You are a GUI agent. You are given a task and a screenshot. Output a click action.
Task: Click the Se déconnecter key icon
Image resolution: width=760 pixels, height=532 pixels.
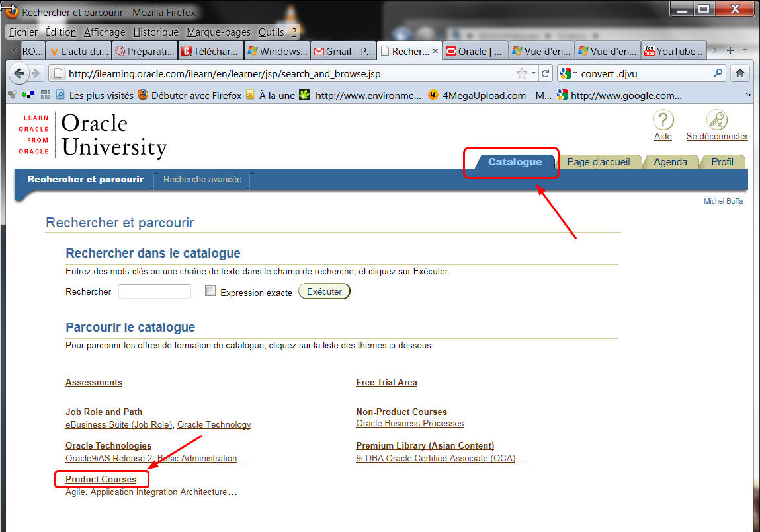click(717, 120)
